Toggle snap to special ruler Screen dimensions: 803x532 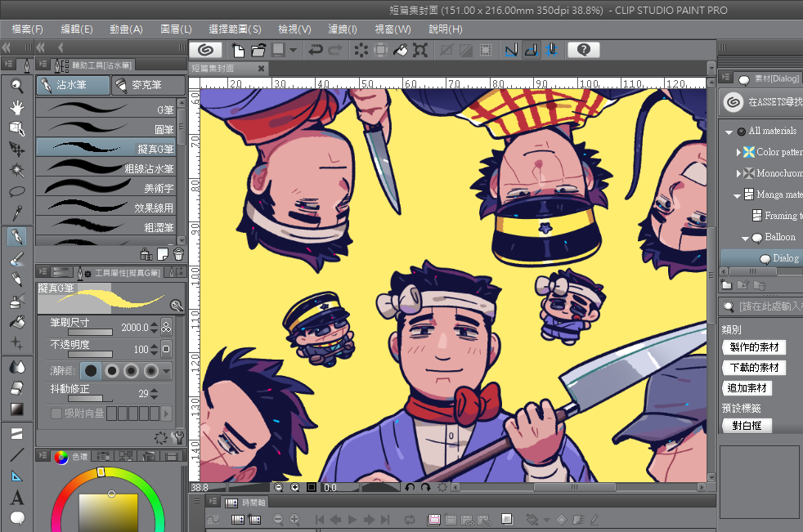click(531, 50)
